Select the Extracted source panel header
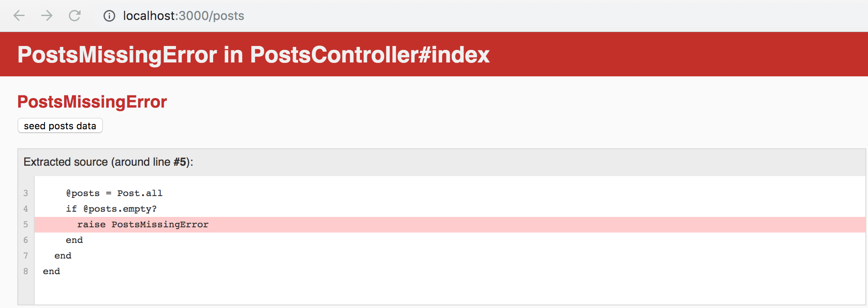 tap(108, 162)
